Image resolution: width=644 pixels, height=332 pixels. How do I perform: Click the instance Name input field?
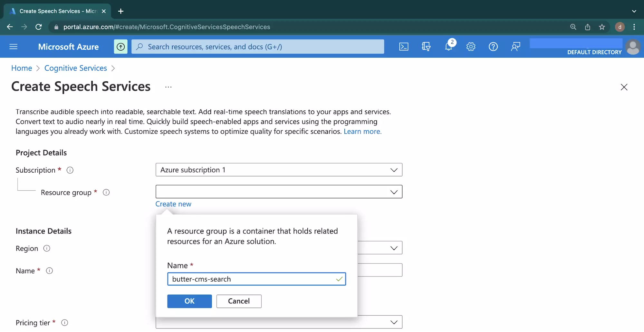pyautogui.click(x=380, y=270)
